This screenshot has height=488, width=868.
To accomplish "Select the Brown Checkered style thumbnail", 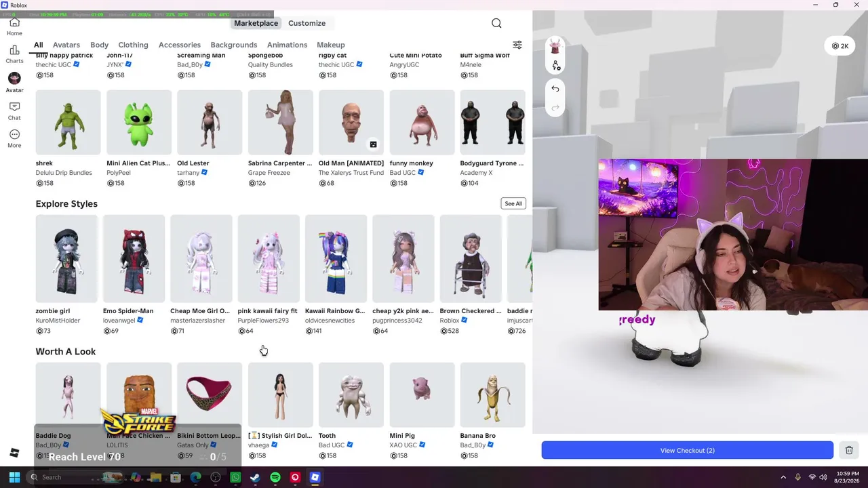I will coord(471,258).
